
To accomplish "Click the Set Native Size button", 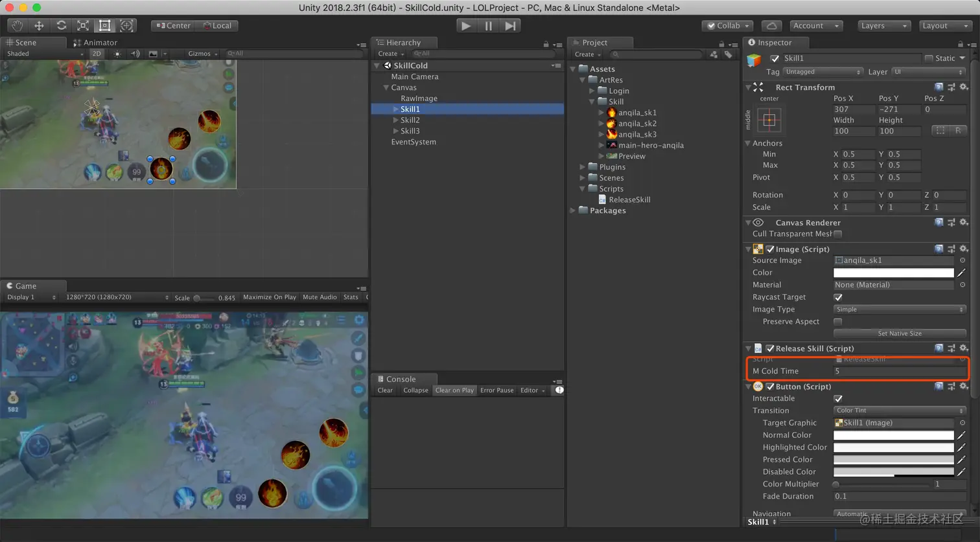I will [899, 333].
